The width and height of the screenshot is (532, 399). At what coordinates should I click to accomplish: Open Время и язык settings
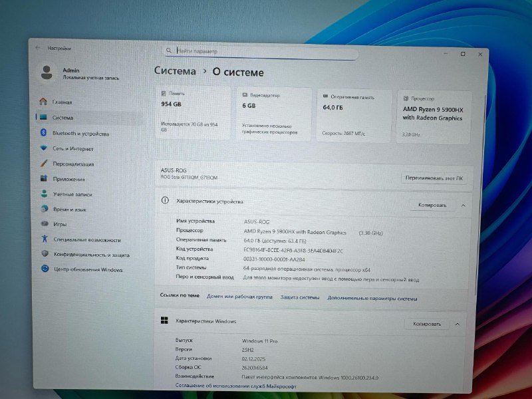pyautogui.click(x=70, y=209)
